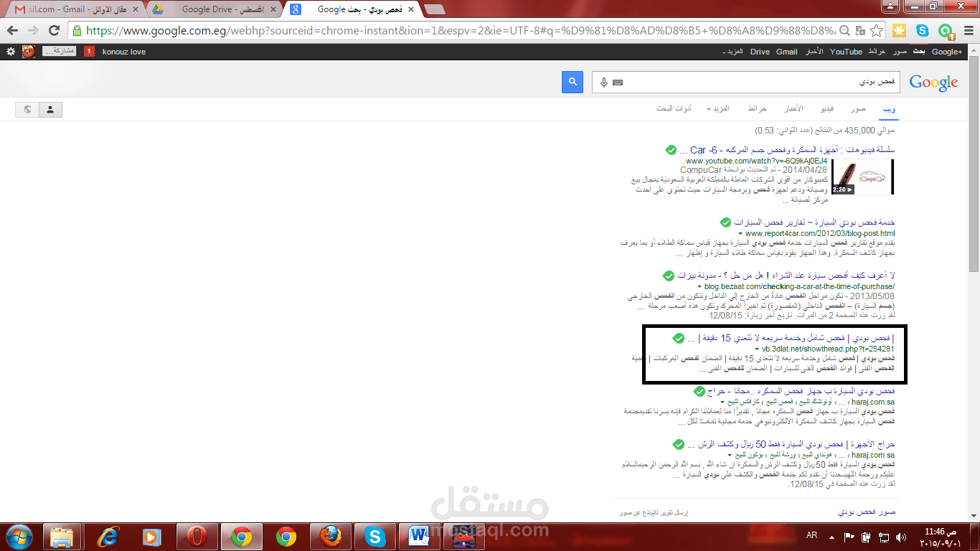Click the yellow asterisk extension icon

click(900, 30)
